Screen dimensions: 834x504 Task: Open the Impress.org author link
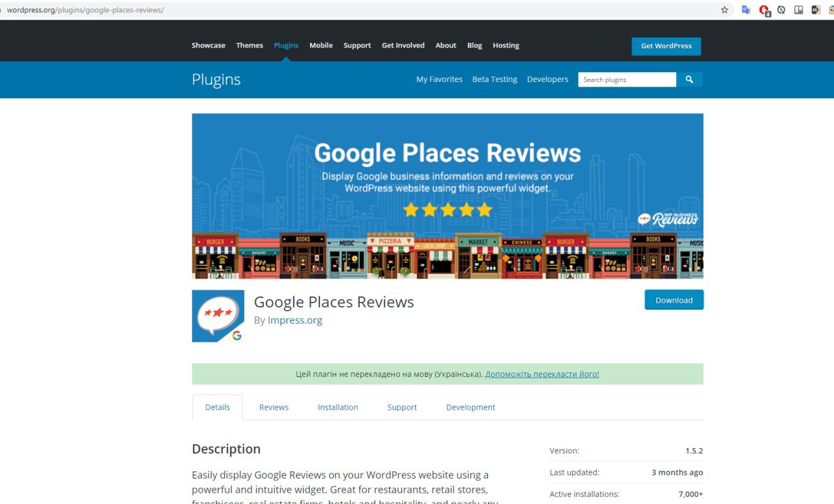click(295, 320)
